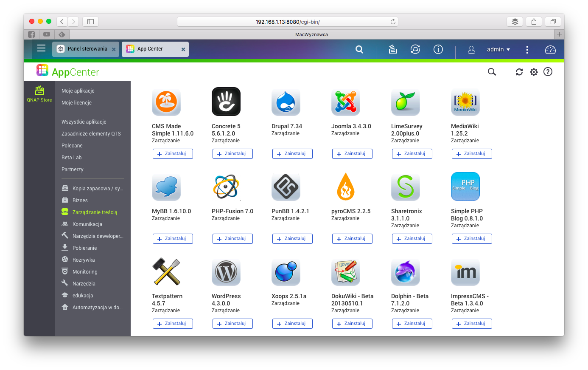Viewport: 588px width, 370px height.
Task: Install MediaWiki with Zainstaluj button
Action: point(472,154)
